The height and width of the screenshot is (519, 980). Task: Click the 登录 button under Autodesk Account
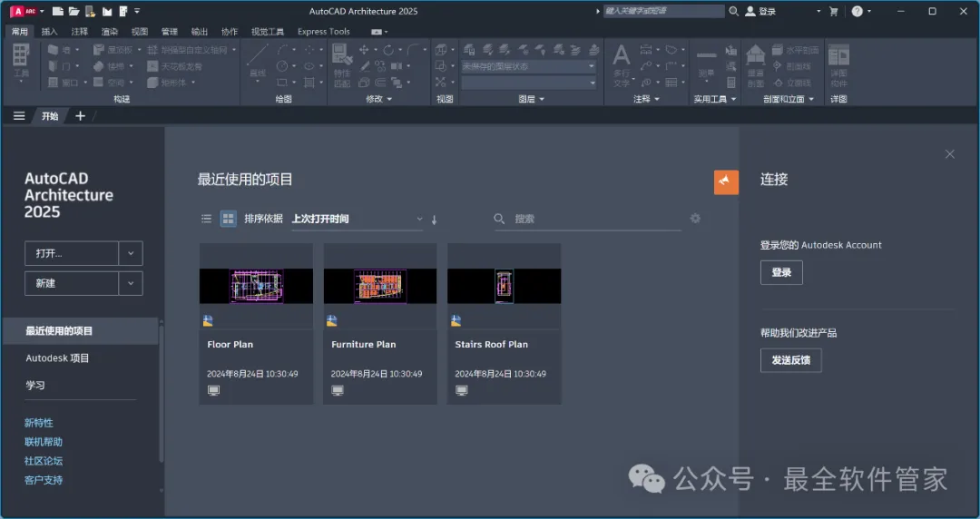pos(781,272)
